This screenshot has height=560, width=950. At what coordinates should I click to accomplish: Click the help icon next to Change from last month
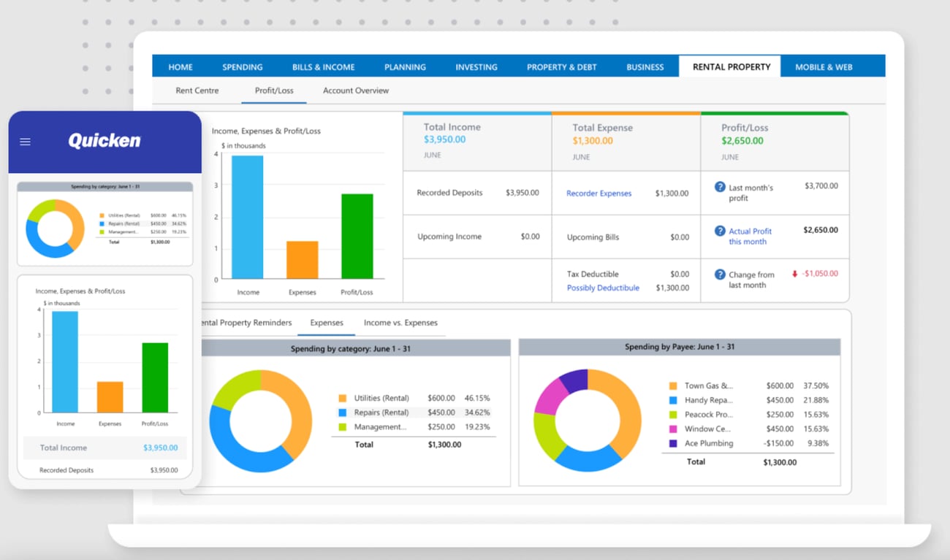[720, 275]
